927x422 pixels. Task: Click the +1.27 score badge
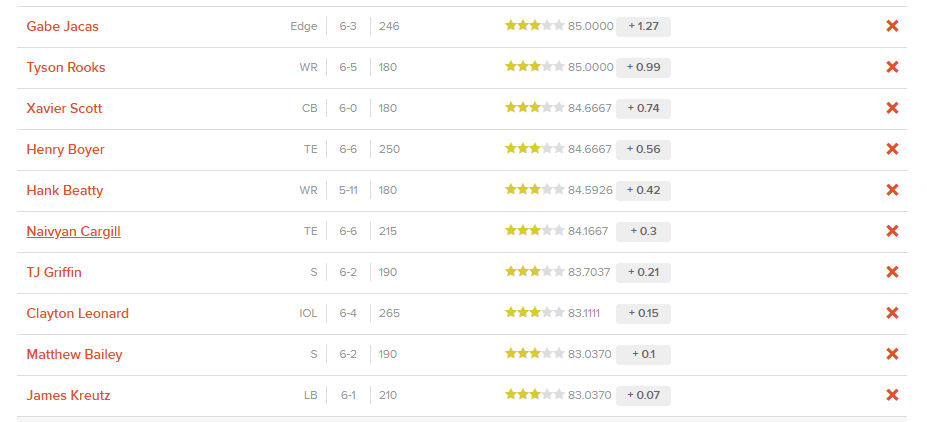pyautogui.click(x=643, y=26)
